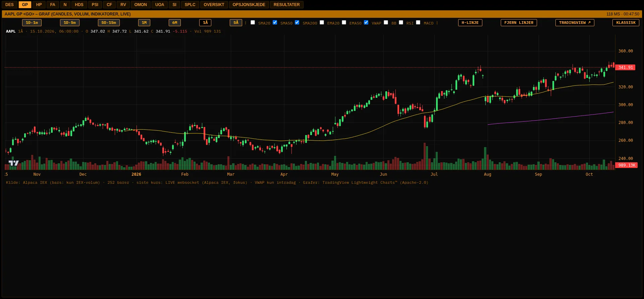Click the H-LINJE horizontal line button

(x=470, y=23)
